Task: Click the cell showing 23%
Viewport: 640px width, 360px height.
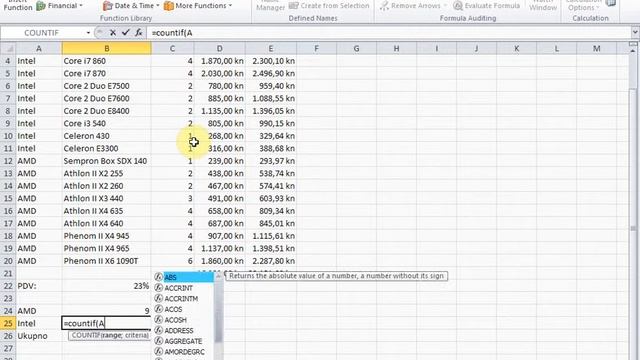Action: point(107,286)
